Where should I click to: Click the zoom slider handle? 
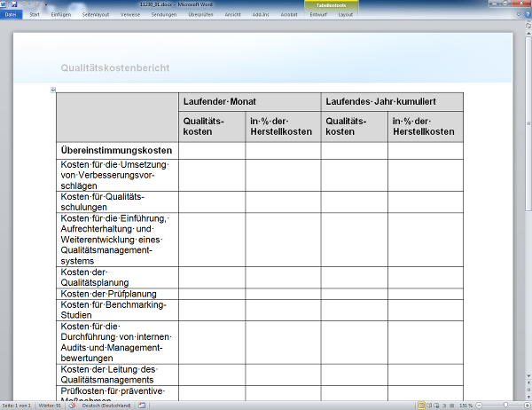coord(508,406)
